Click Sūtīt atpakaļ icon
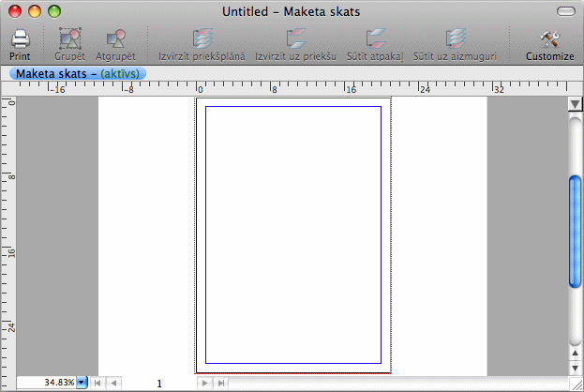 375,38
